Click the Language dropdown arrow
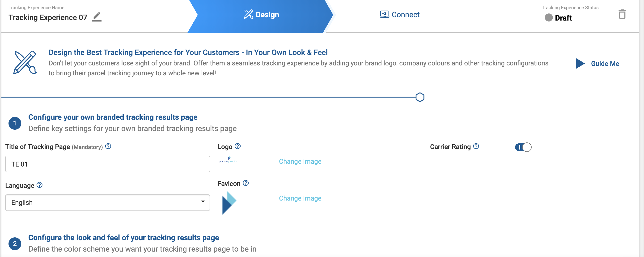The image size is (644, 257). tap(203, 202)
